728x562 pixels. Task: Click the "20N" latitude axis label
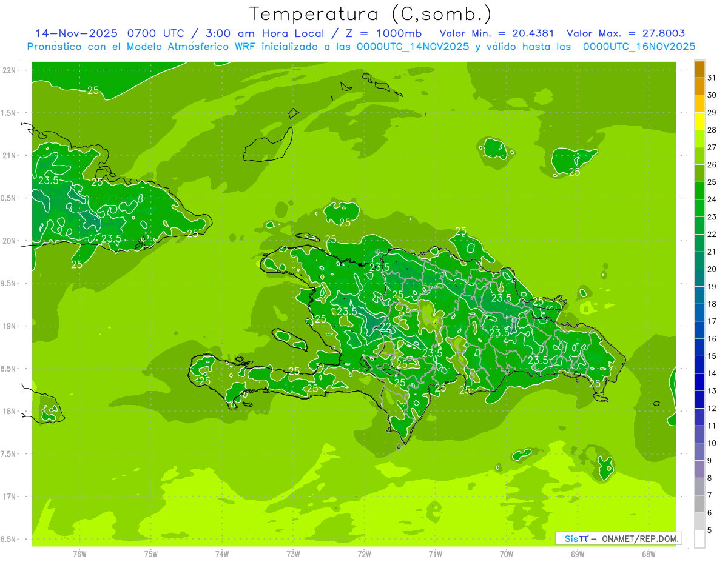[x=10, y=241]
